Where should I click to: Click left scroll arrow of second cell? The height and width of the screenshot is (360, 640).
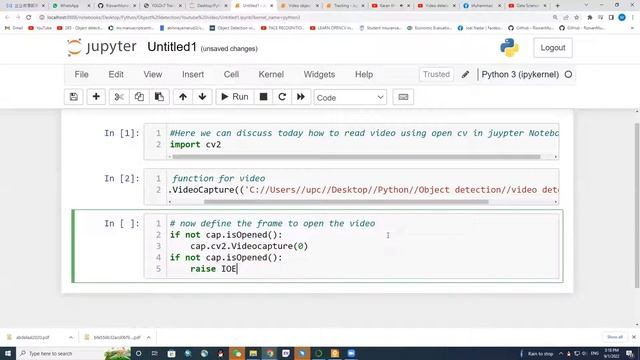[x=170, y=202]
